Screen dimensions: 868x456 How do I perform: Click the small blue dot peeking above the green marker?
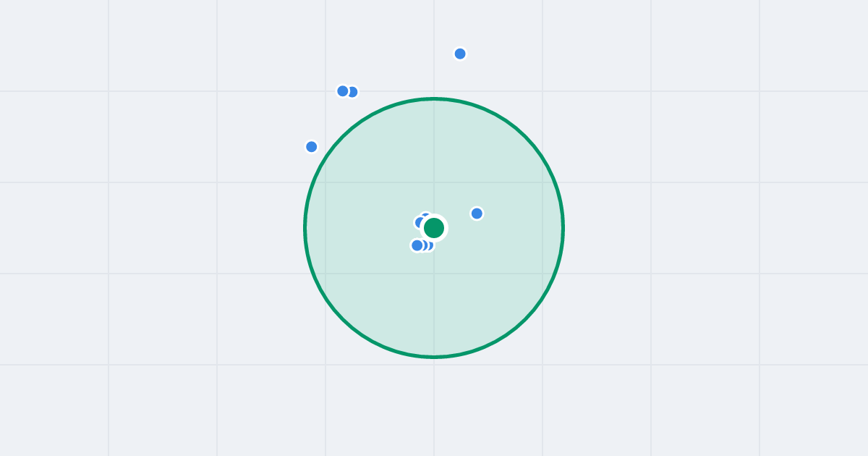(425, 214)
